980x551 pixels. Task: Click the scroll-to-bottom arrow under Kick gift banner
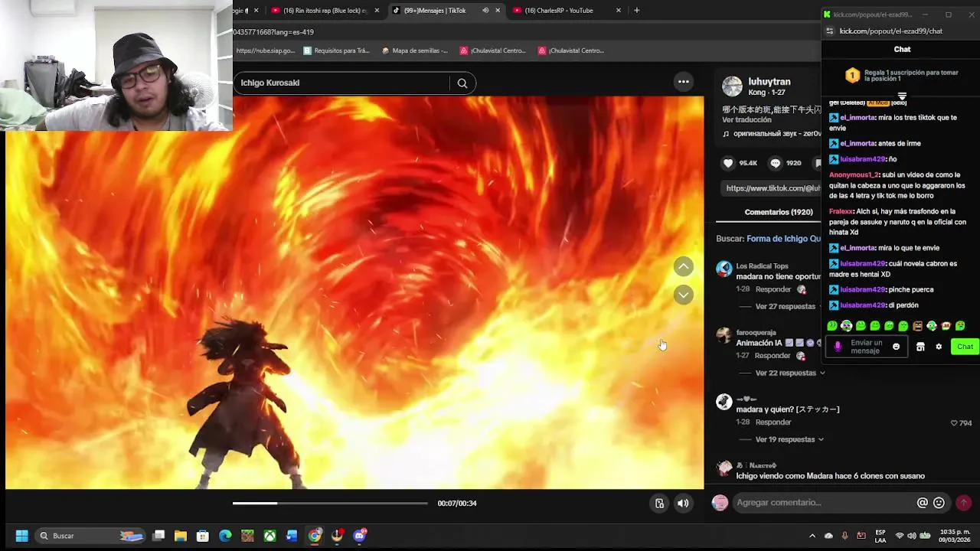click(902, 96)
